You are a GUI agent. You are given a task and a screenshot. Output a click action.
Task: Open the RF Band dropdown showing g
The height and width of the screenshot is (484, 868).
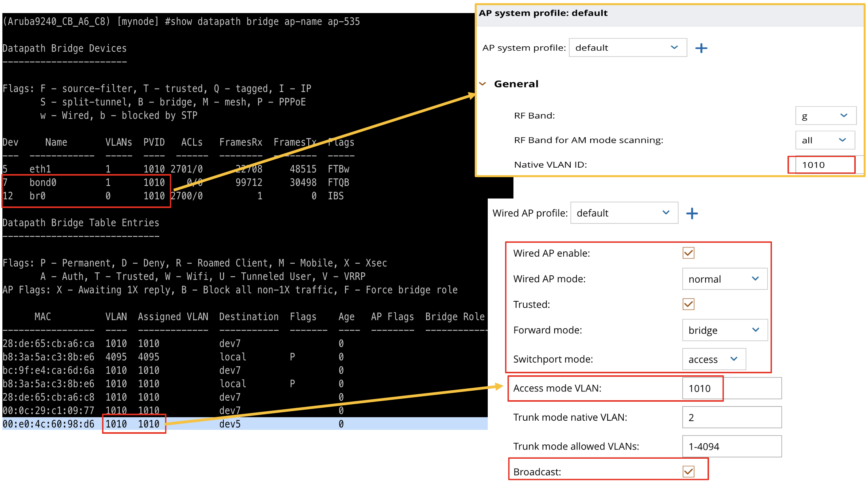[x=826, y=116]
